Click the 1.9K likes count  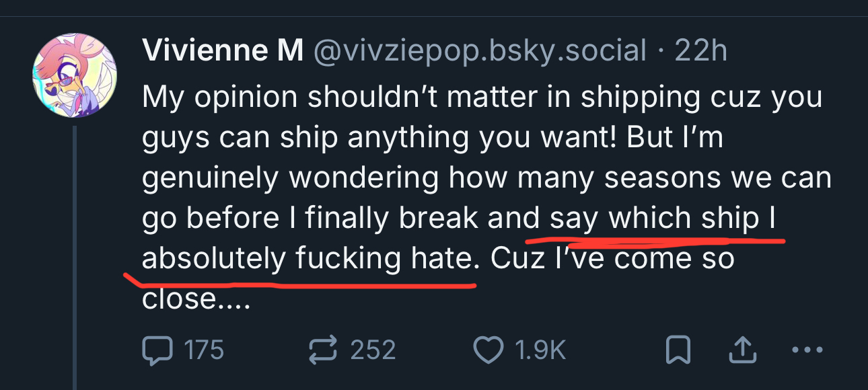540,350
